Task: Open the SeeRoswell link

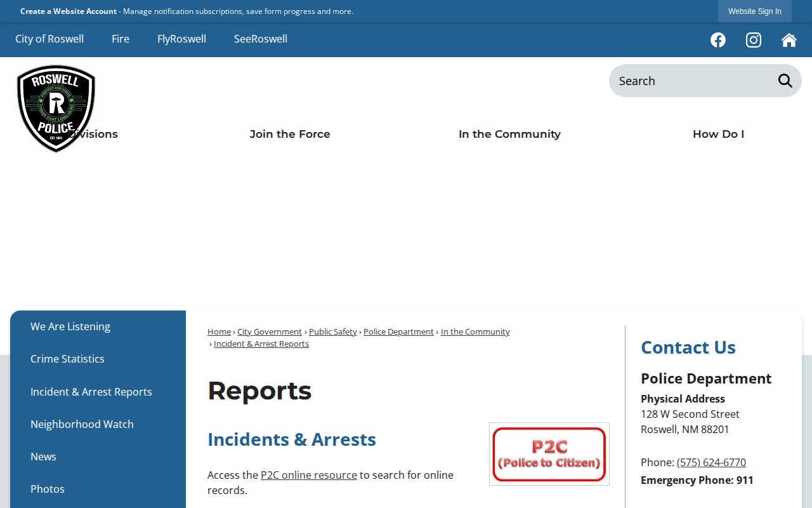Action: tap(261, 39)
